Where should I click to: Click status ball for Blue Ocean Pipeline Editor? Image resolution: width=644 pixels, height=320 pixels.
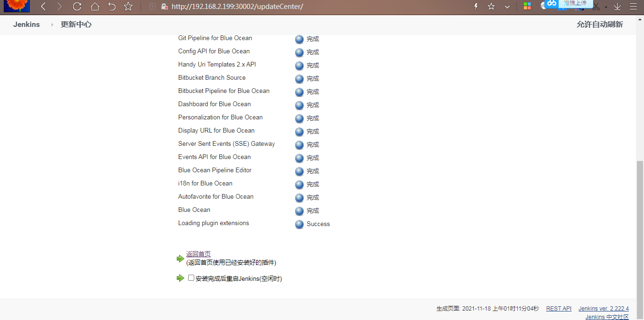click(x=299, y=171)
